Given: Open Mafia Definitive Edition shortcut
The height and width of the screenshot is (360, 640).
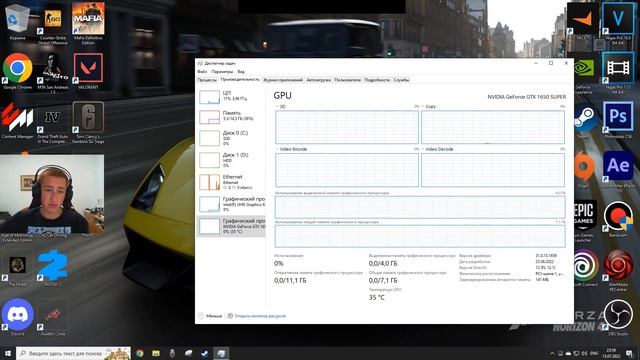Looking at the screenshot, I should coord(88,23).
